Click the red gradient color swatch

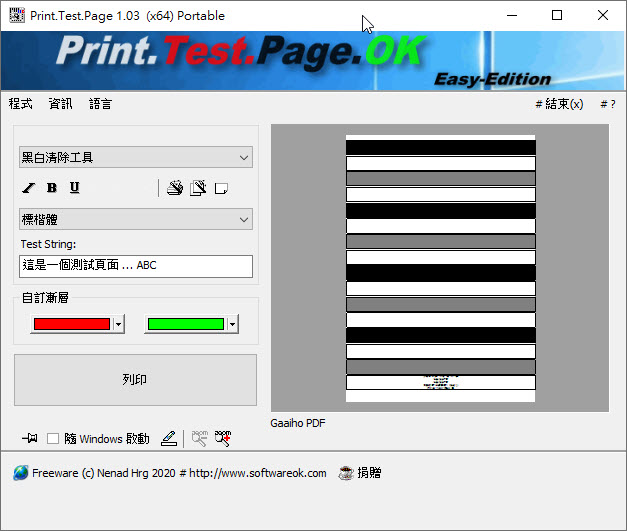(x=72, y=324)
